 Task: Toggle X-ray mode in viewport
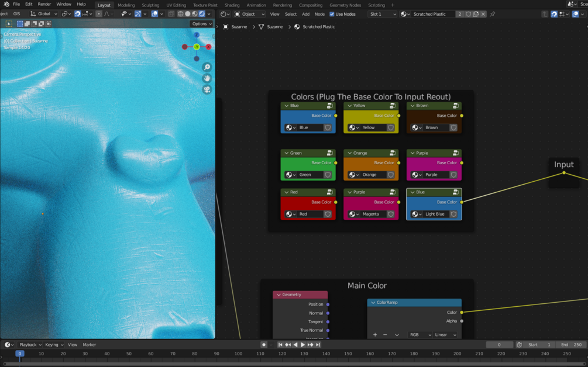pos(171,14)
